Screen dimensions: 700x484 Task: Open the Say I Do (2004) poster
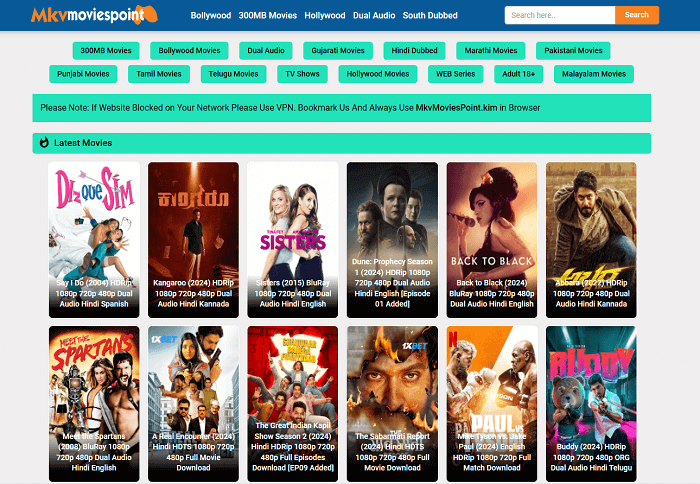tap(94, 240)
